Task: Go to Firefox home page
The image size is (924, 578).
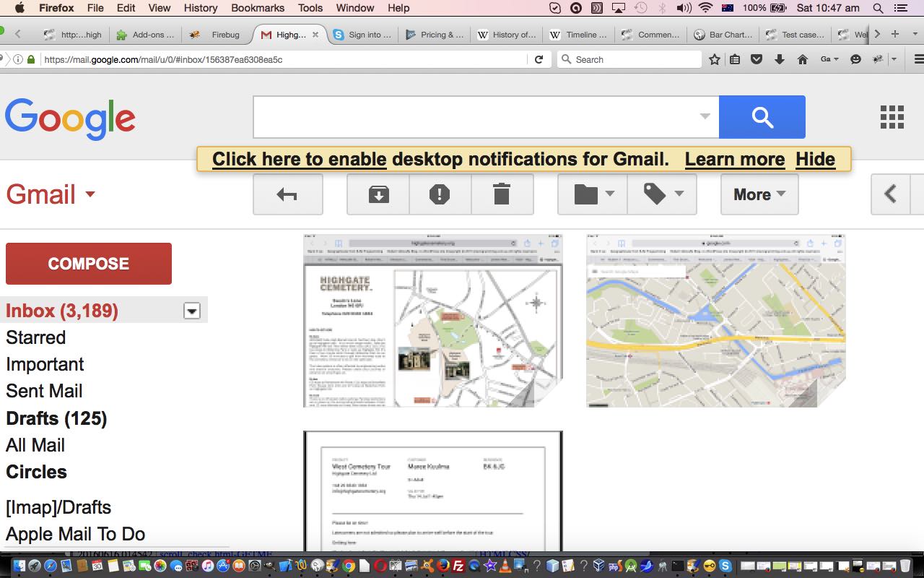Action: coord(802,59)
